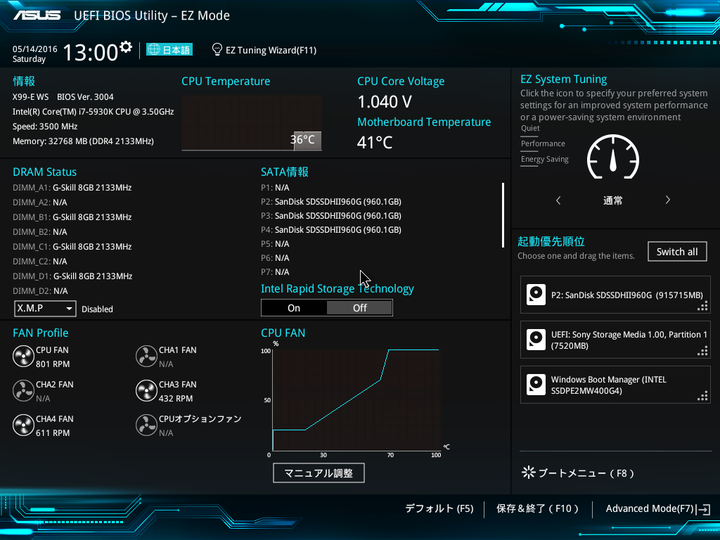Select next EZ System Tuning mode arrow
The image size is (720, 540).
(x=668, y=200)
